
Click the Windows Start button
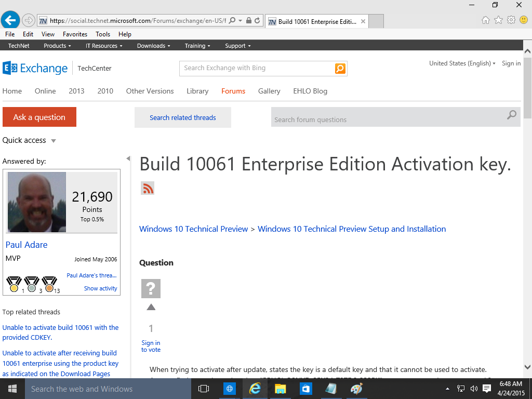[12, 389]
